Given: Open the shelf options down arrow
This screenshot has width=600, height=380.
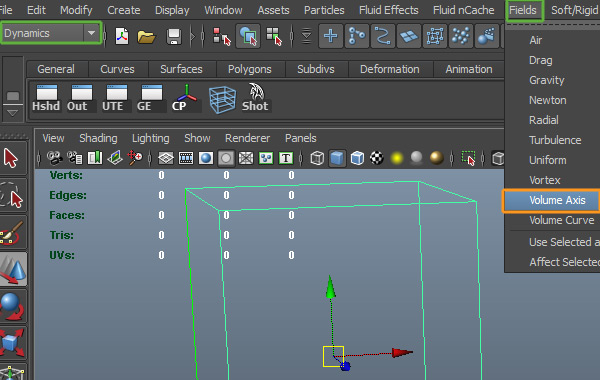Looking at the screenshot, I should click(x=12, y=113).
